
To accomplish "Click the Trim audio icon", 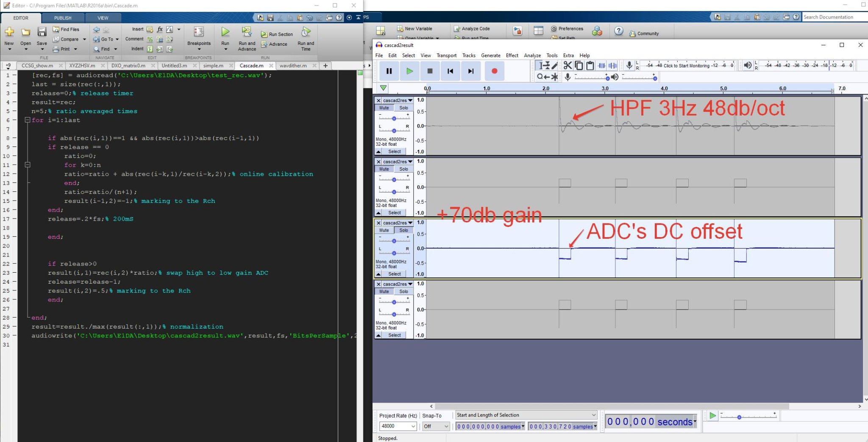I will point(601,65).
